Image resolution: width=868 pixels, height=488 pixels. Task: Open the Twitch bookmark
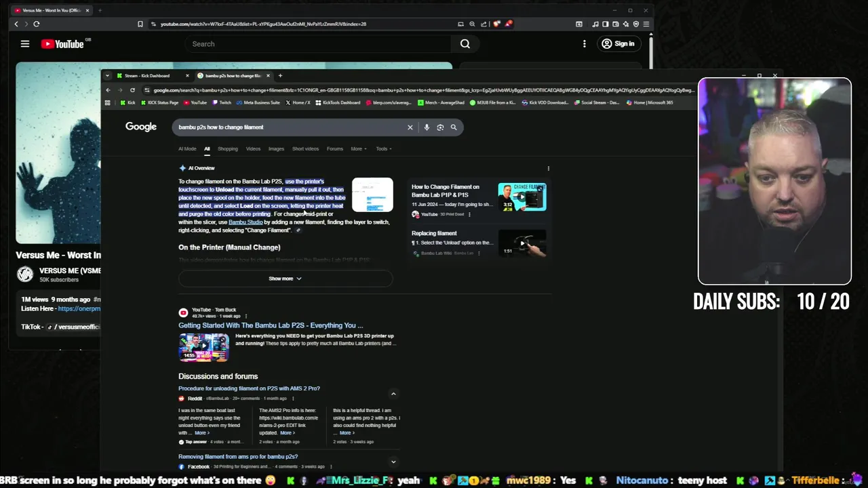[221, 103]
